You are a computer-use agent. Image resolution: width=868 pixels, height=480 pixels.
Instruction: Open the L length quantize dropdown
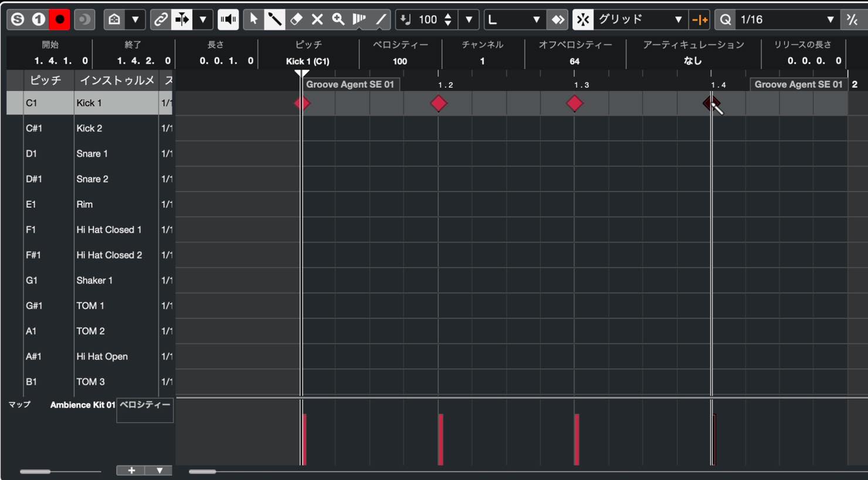(x=514, y=19)
